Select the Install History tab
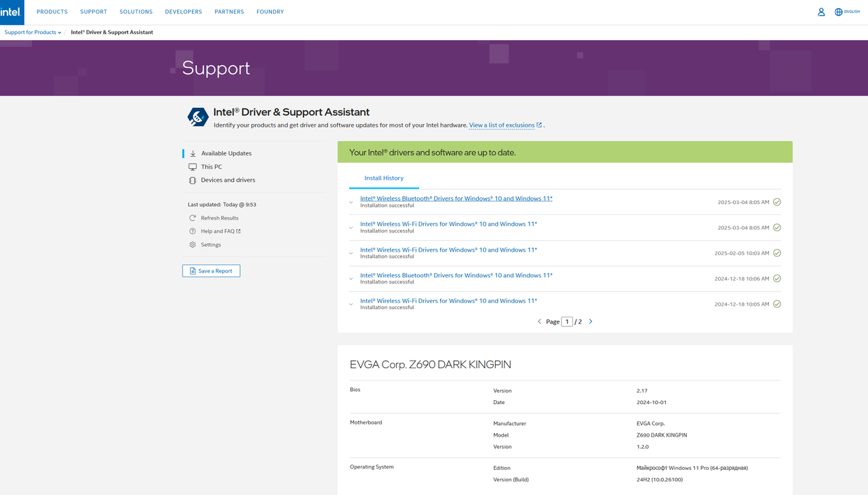This screenshot has height=495, width=868. [384, 178]
